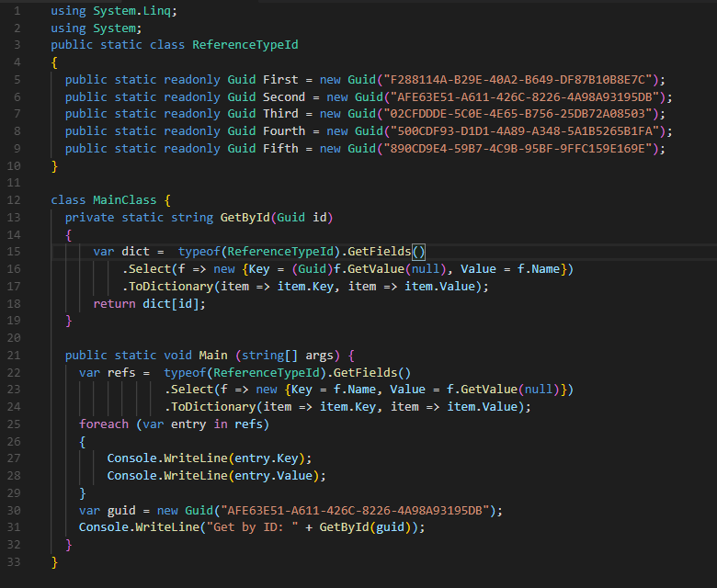
Task: Click the 'Fourth' Guid field name
Action: (284, 131)
